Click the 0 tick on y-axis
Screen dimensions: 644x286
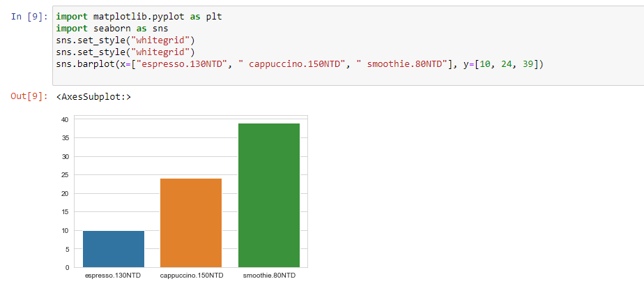[x=67, y=267]
